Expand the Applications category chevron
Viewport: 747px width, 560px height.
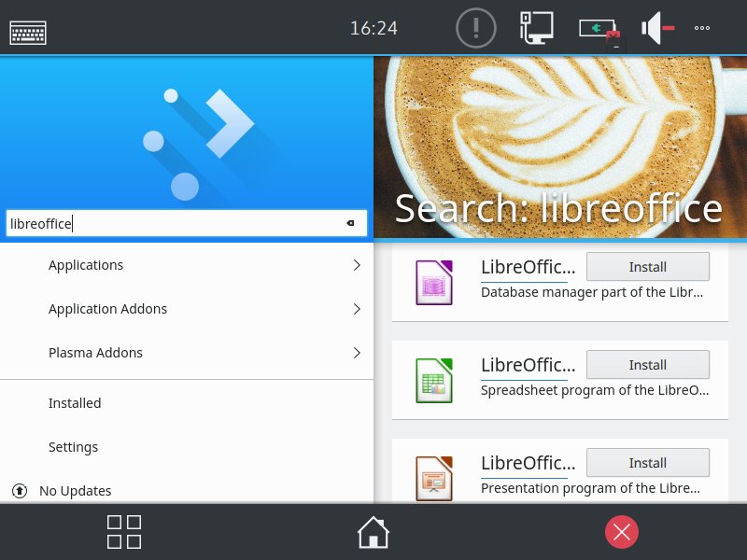point(357,265)
